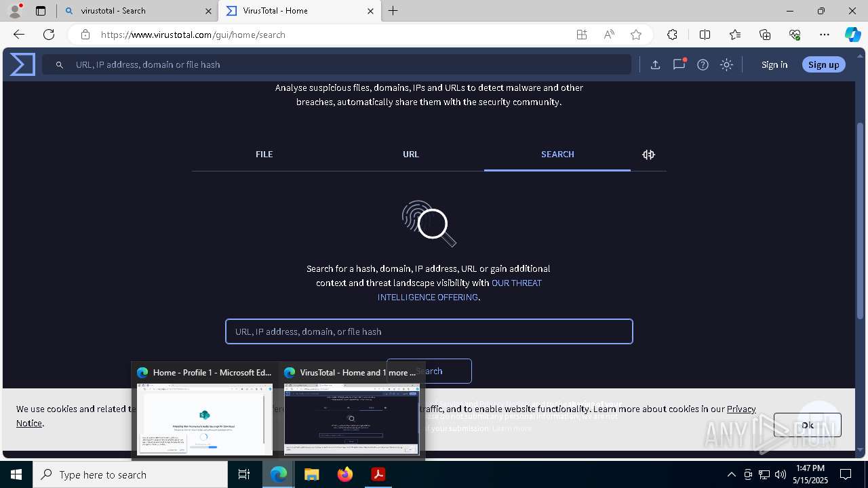868x488 pixels.
Task: Switch to the virustotal - Search tab
Action: [x=137, y=11]
